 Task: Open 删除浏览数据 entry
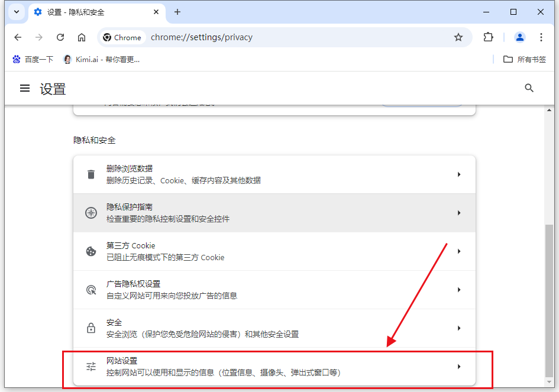coord(274,174)
